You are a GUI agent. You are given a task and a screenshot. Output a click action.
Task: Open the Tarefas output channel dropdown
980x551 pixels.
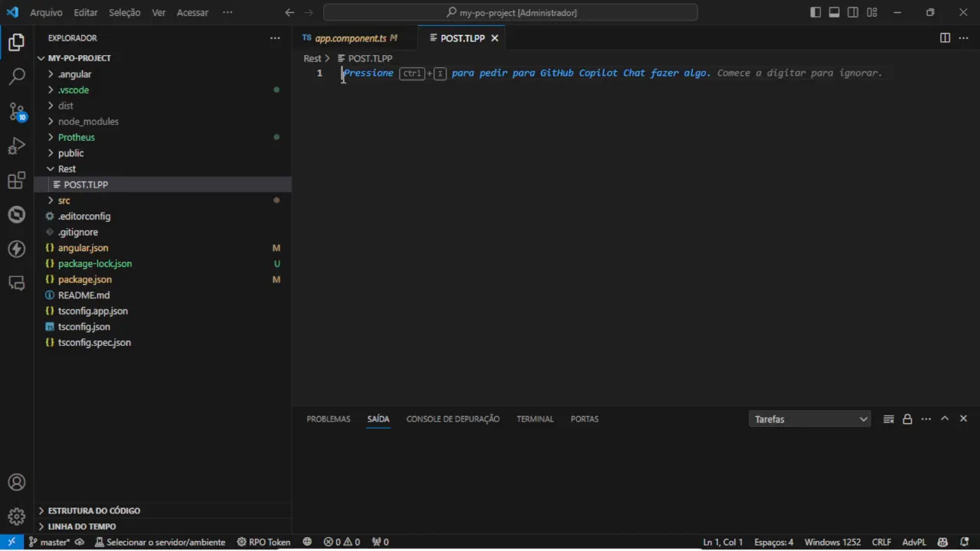pyautogui.click(x=809, y=419)
